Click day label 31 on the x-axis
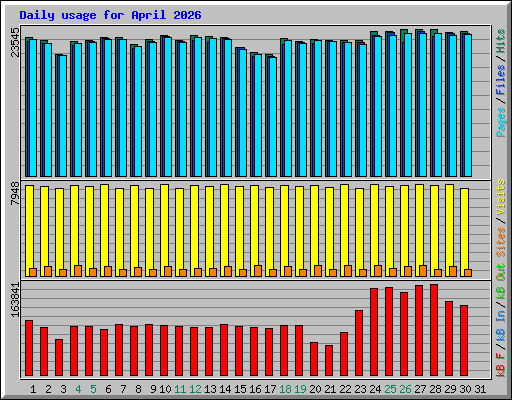This screenshot has height=400, width=512. tap(480, 389)
